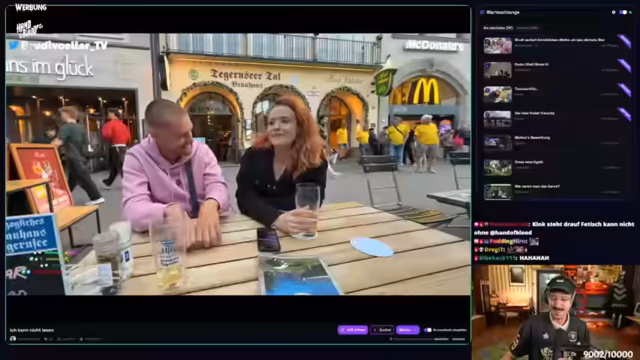Click the chat message 'HAHAHAH'
Image resolution: width=640 pixels, height=360 pixels.
click(534, 258)
